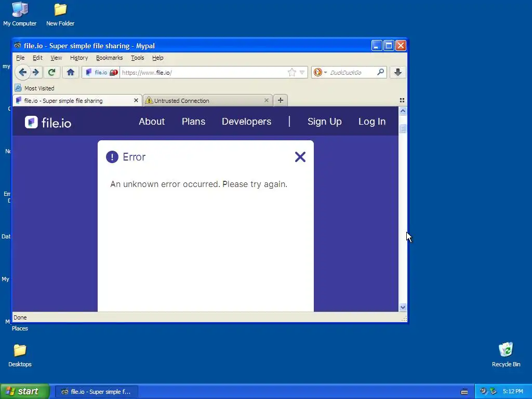This screenshot has height=399, width=532.
Task: Click the browser window resize grip
Action: (404, 318)
